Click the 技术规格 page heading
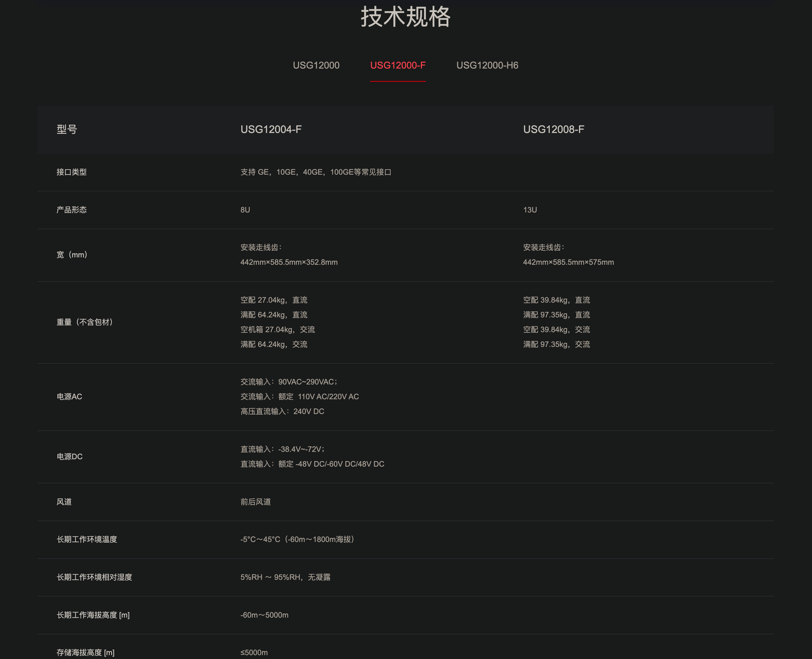This screenshot has height=659, width=812. click(406, 17)
